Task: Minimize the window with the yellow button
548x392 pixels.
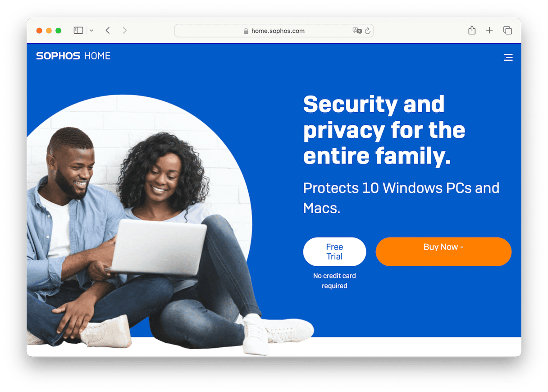Action: tap(49, 31)
